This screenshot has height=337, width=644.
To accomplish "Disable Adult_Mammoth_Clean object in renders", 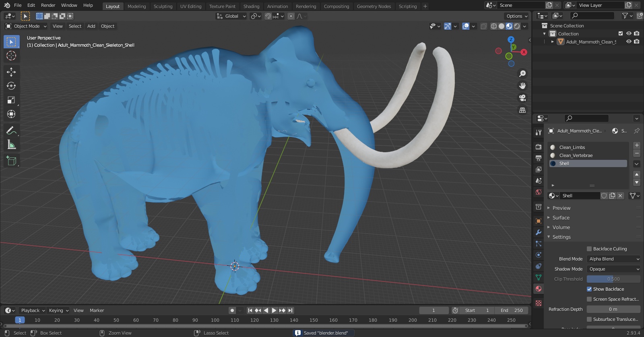I will [636, 41].
